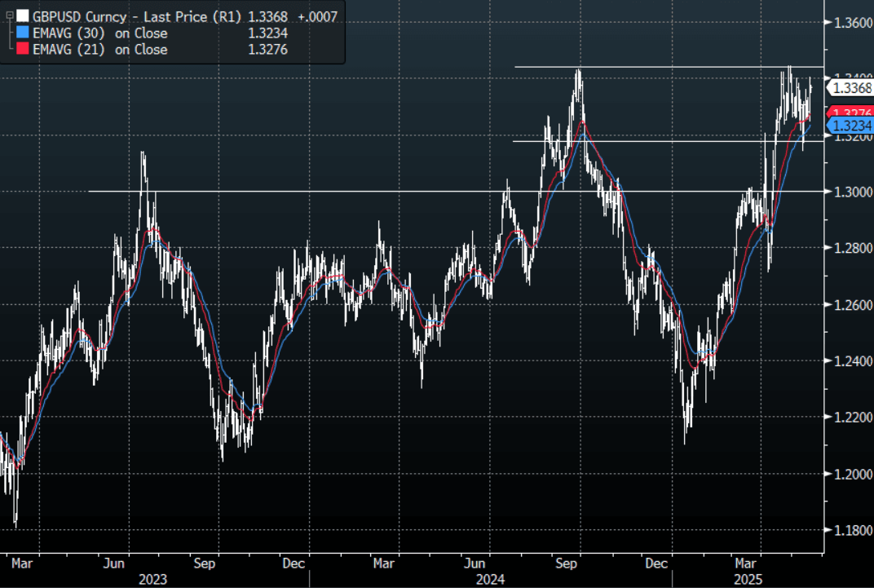The width and height of the screenshot is (874, 588).
Task: Collapse the GBPUSD legend tree box
Action: click(x=9, y=16)
